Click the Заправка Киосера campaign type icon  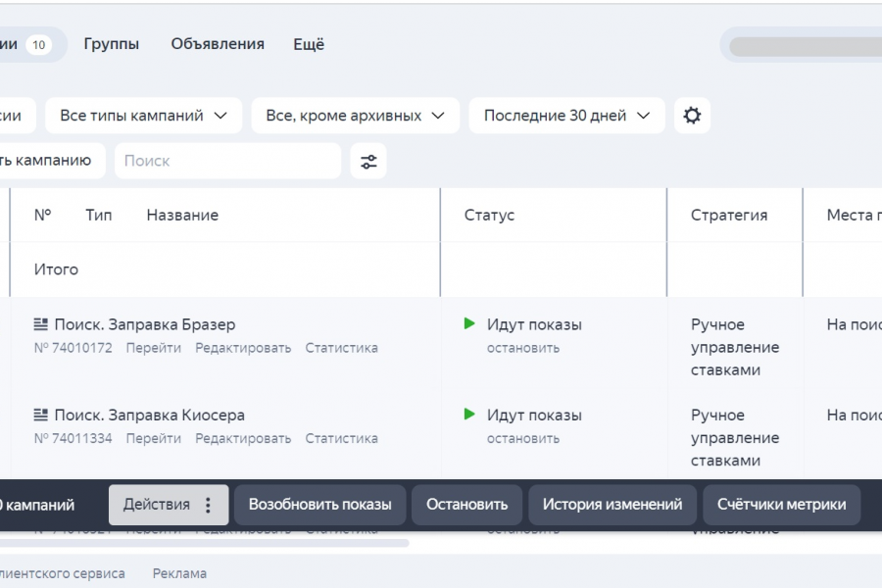(41, 415)
